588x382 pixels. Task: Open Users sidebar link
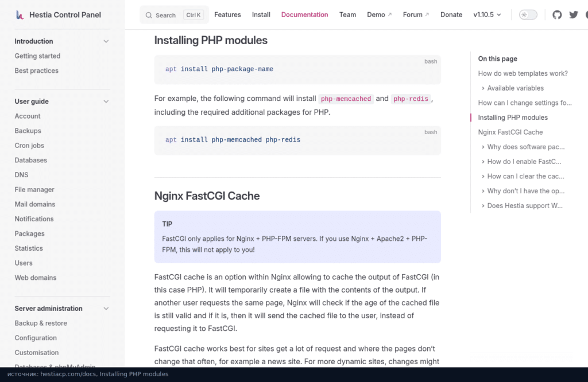tap(24, 263)
